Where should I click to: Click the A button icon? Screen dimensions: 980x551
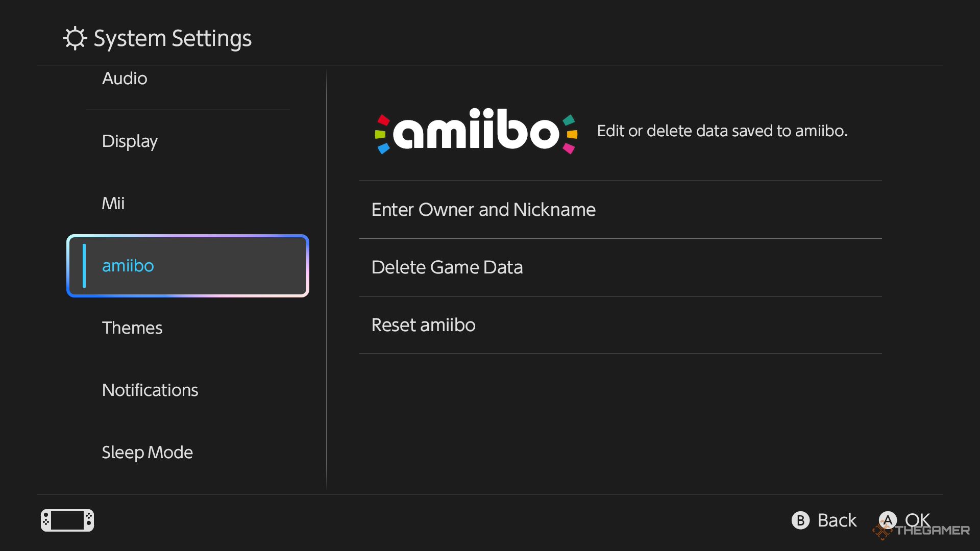coord(888,520)
